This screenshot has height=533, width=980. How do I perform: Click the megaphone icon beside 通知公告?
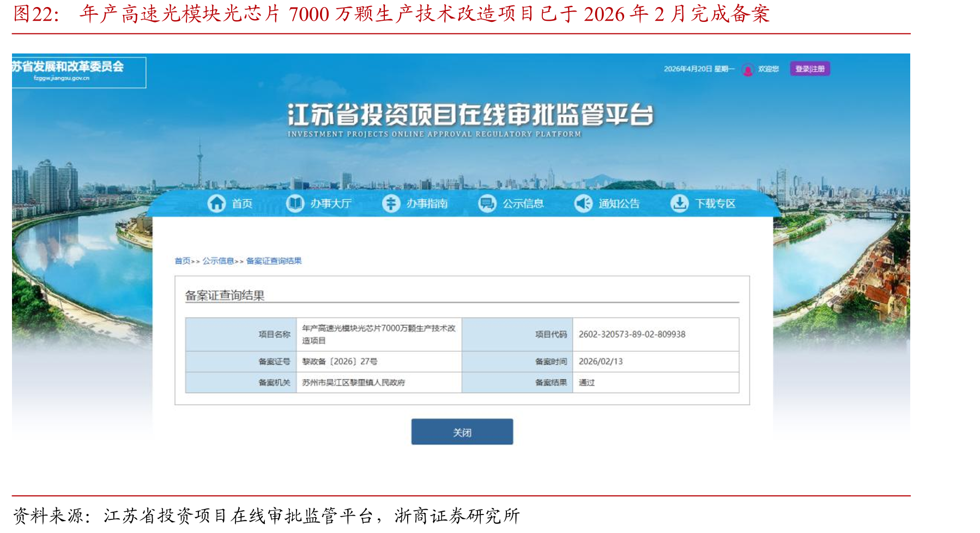coord(583,203)
